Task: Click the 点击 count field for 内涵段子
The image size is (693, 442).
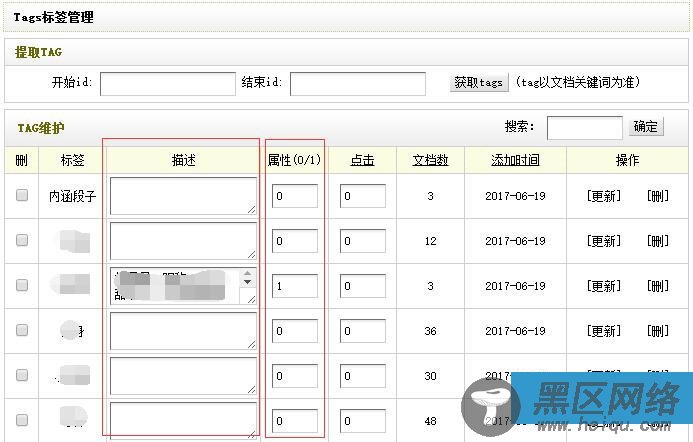Action: [x=363, y=196]
